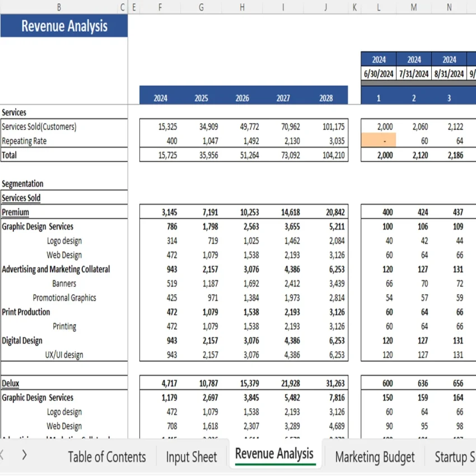
Task: Select the Marketing Budget sheet tab
Action: click(x=374, y=457)
